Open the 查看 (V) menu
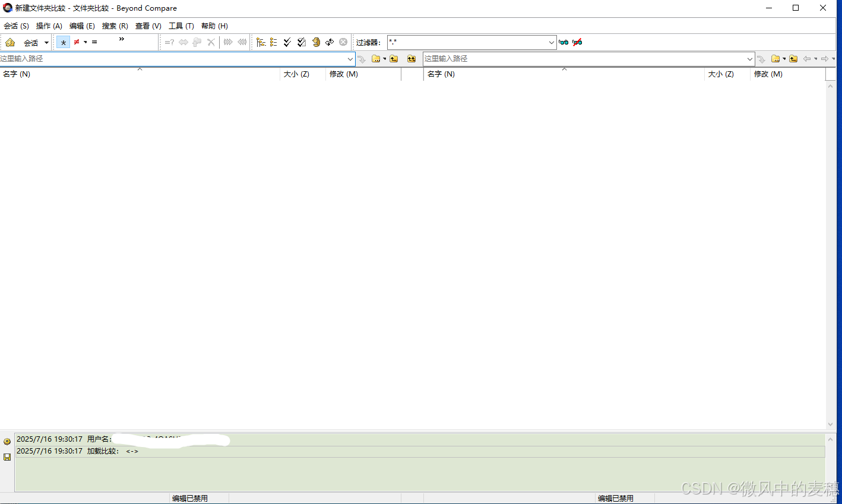 coord(148,26)
